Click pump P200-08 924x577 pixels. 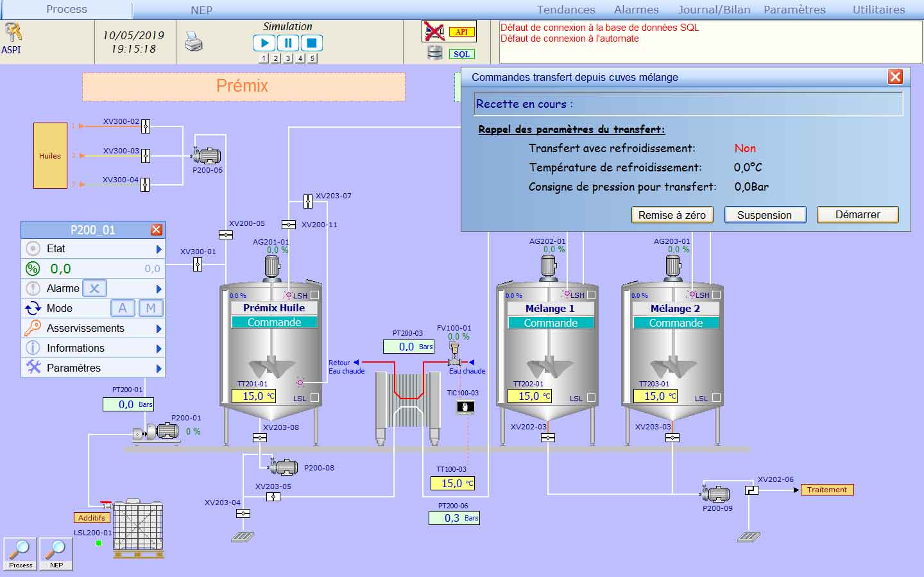click(x=283, y=467)
